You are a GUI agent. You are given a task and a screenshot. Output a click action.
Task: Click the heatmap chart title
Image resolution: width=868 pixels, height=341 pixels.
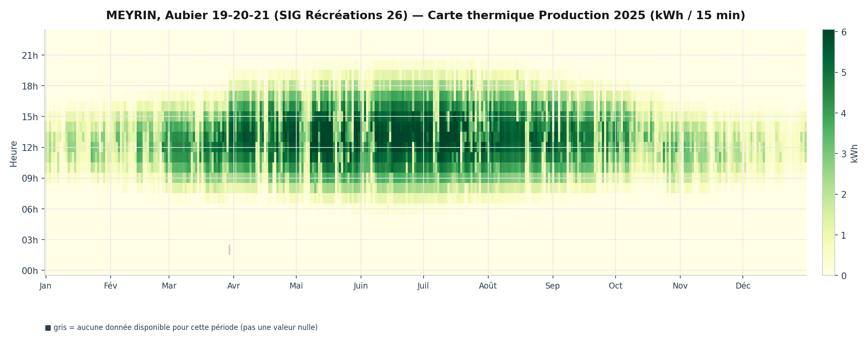click(x=425, y=15)
